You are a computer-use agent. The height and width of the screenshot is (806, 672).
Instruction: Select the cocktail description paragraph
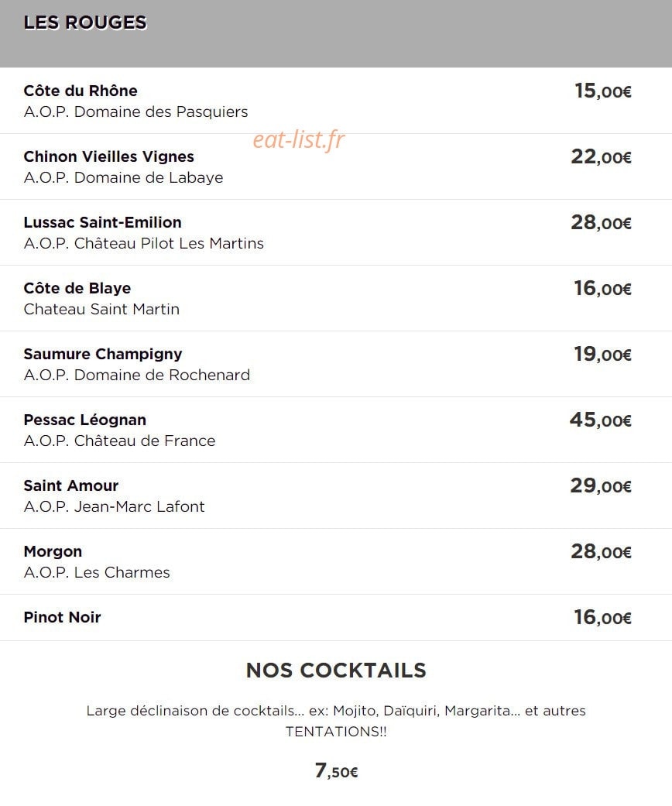coord(336,721)
